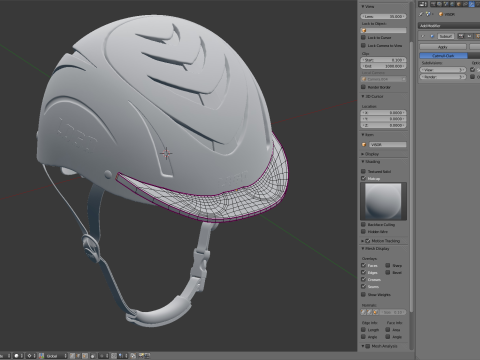
Task: Edit the Subsurf modifier name field
Action: (x=446, y=36)
